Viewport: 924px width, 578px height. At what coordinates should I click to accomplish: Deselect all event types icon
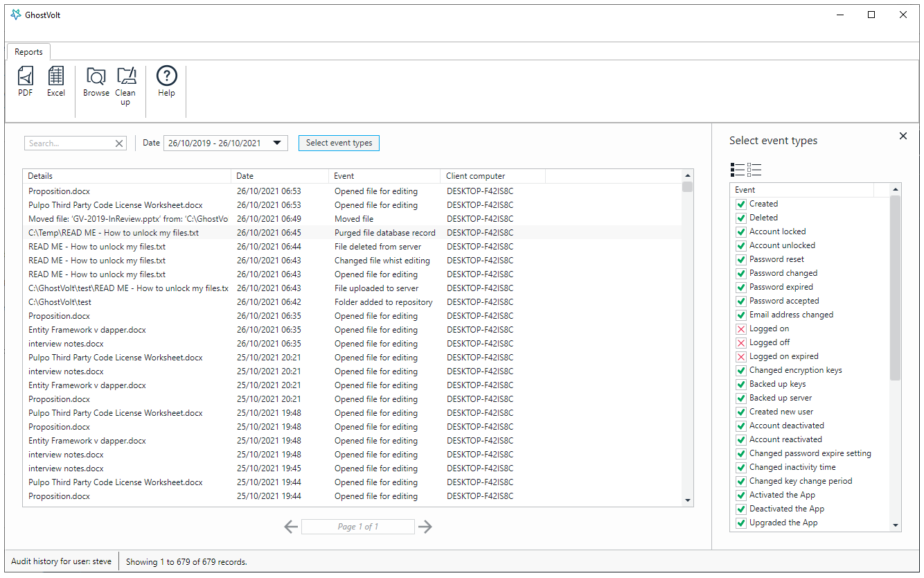coord(754,170)
